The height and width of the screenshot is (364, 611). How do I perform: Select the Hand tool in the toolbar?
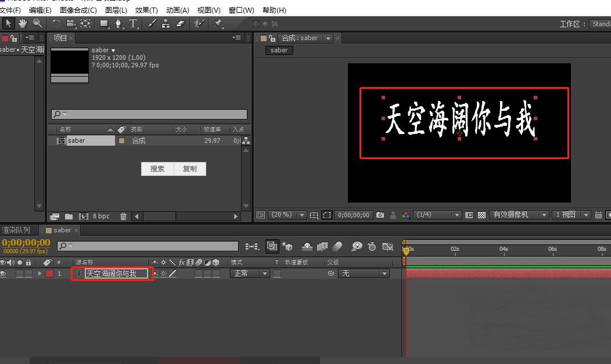tap(22, 23)
